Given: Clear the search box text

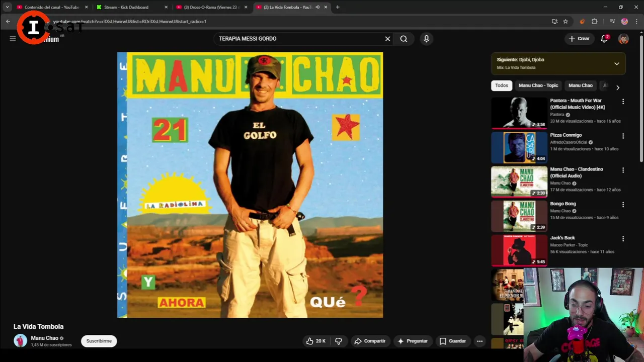Looking at the screenshot, I should 387,39.
